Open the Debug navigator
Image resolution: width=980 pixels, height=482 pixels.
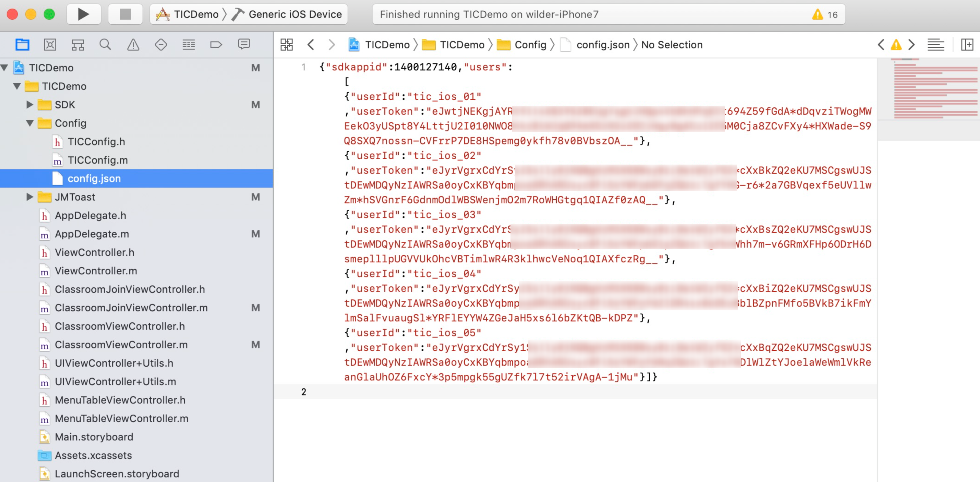pyautogui.click(x=188, y=45)
